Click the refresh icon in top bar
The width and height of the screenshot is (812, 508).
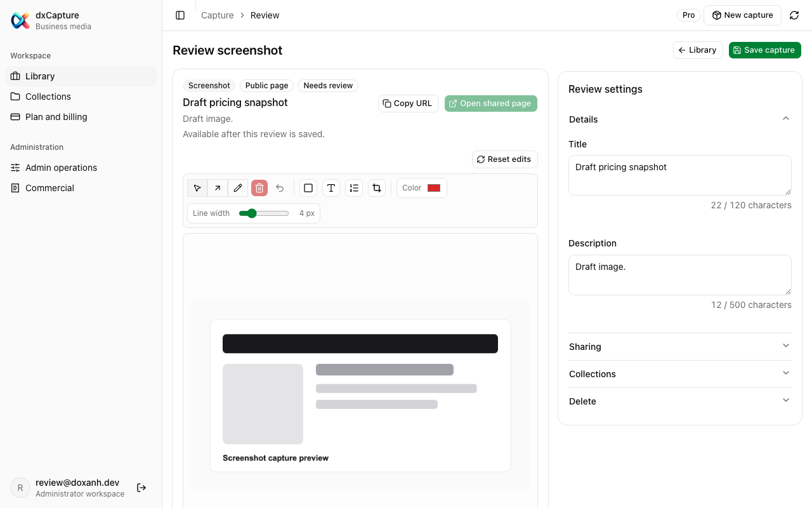(x=794, y=15)
